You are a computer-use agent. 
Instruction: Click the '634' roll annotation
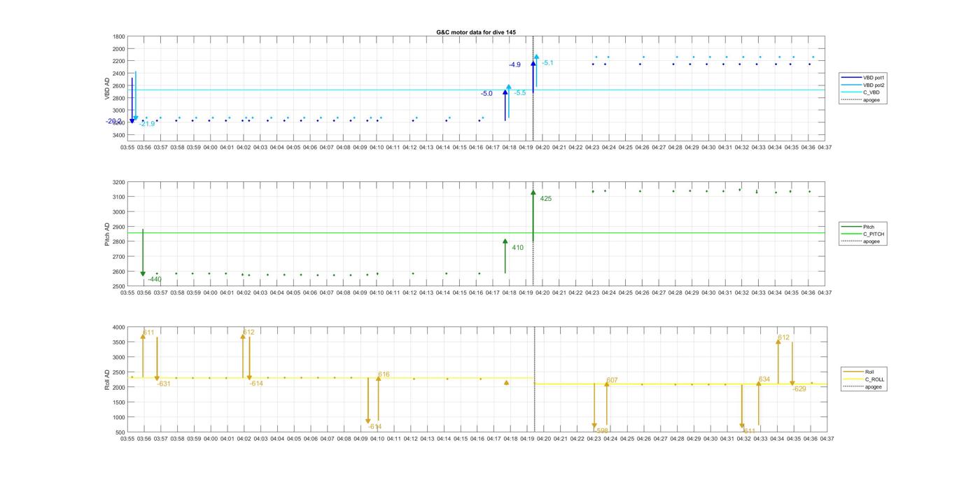click(764, 379)
